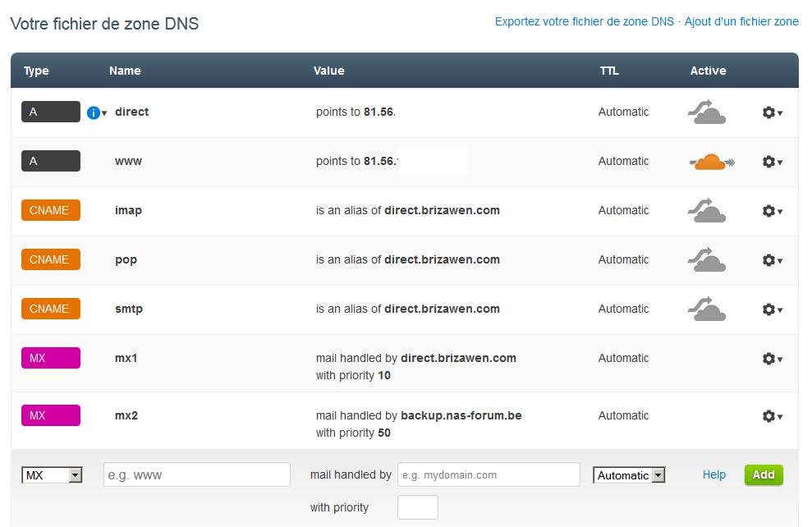Open gear settings for the pop record
812x527 pixels.
coord(771,260)
